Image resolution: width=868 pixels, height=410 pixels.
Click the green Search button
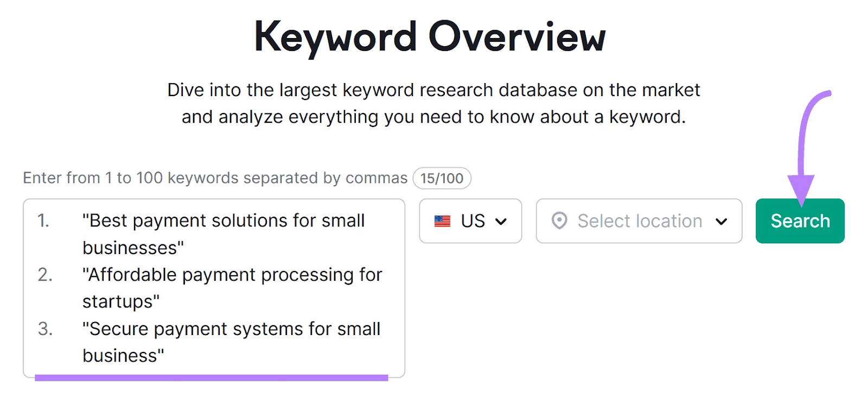click(800, 221)
